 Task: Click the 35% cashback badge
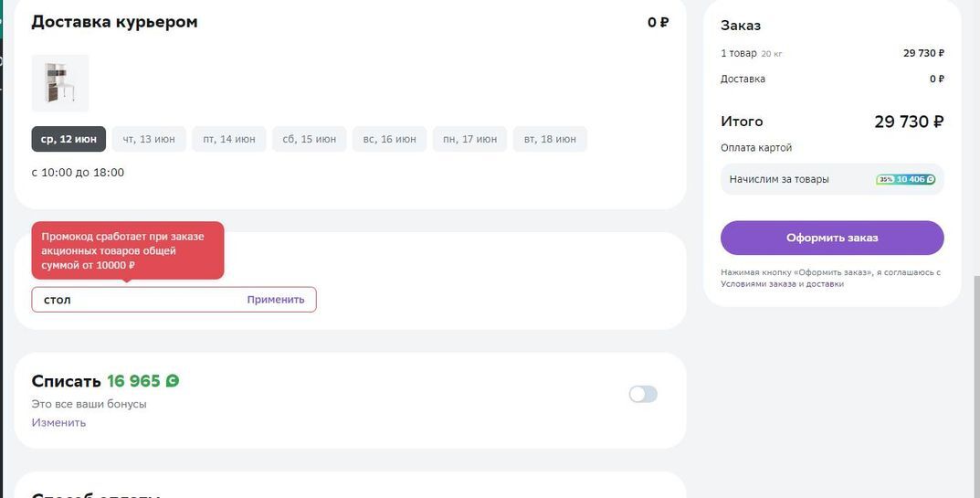(x=885, y=179)
